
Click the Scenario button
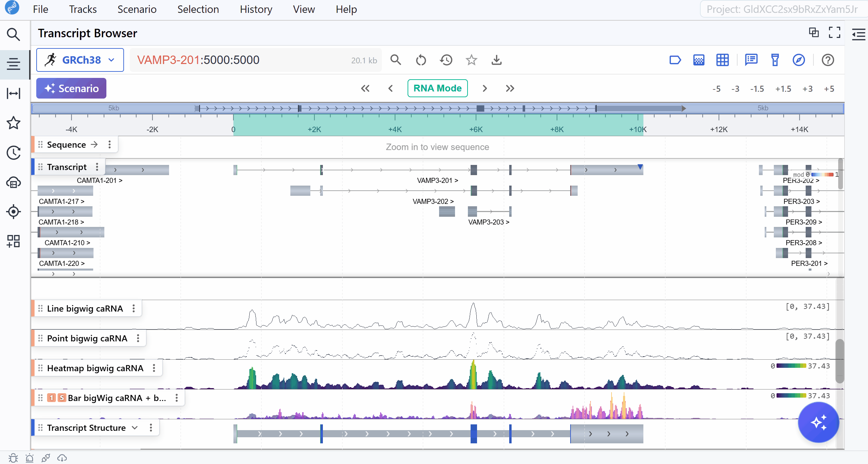pos(71,88)
